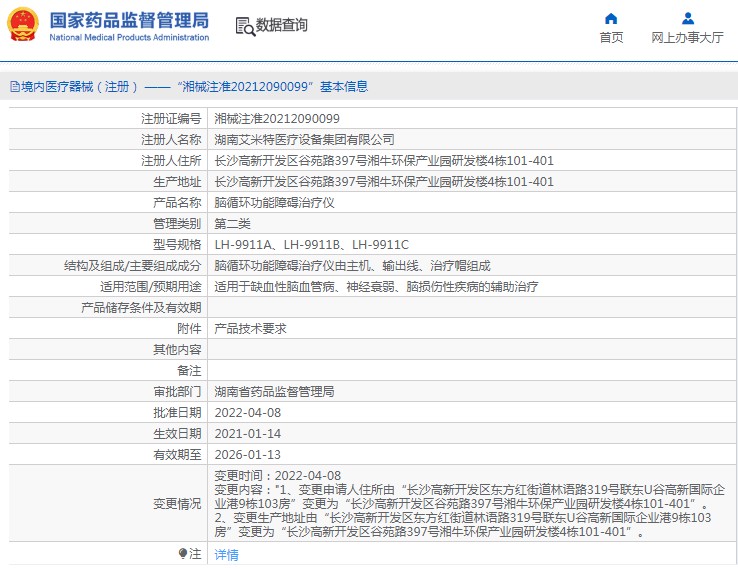Viewport: 738px width, 569px height.
Task: Click approval date 2022-04-08 in 批准日期 row
Action: click(248, 413)
